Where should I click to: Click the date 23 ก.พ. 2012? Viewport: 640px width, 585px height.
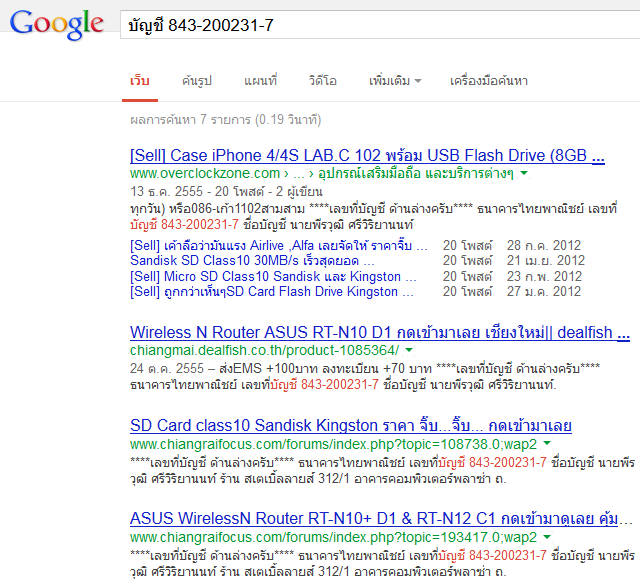(x=544, y=276)
